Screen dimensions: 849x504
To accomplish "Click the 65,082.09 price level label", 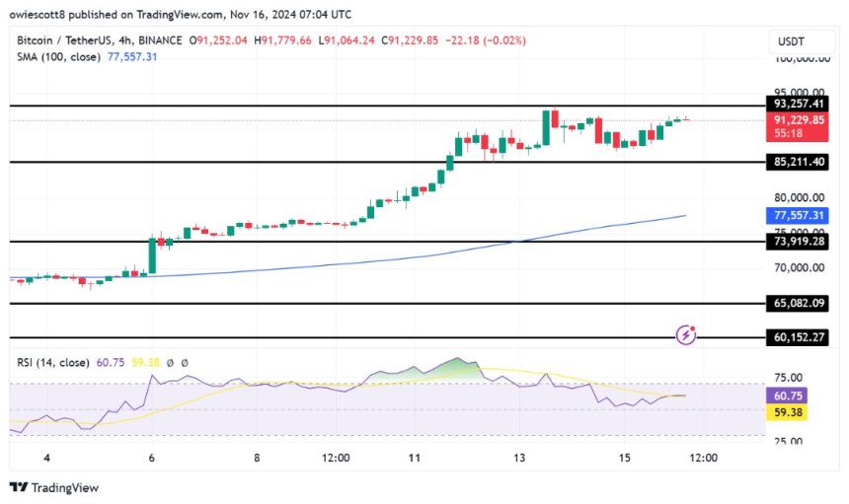I will (x=800, y=305).
